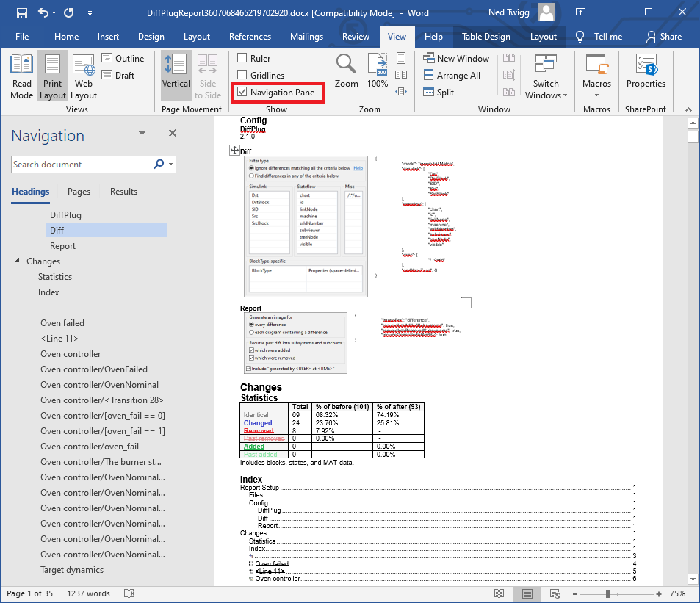
Task: Enable the Gridlines checkbox
Action: click(242, 75)
